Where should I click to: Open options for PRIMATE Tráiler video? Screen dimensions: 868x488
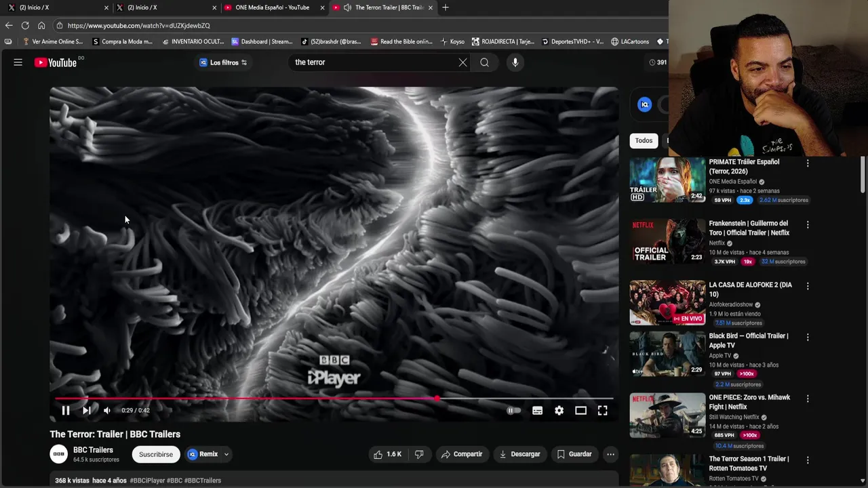click(x=807, y=163)
